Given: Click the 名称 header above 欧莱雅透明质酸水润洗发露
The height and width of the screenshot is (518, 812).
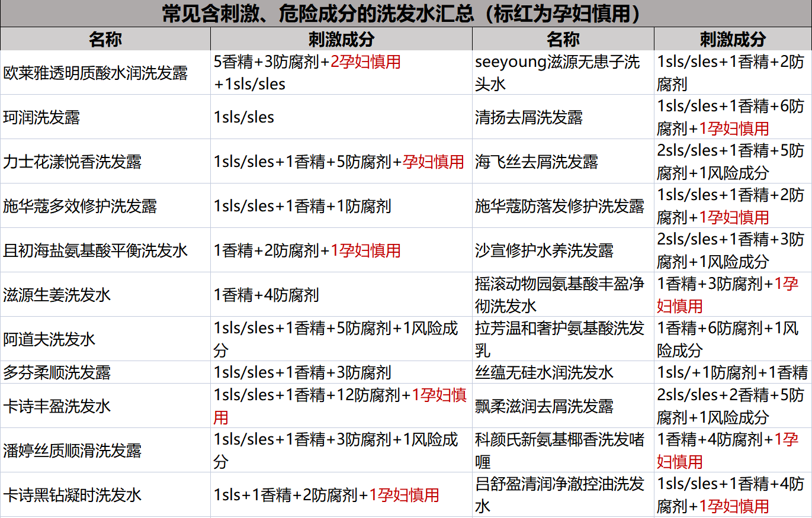Looking at the screenshot, I should [x=105, y=39].
